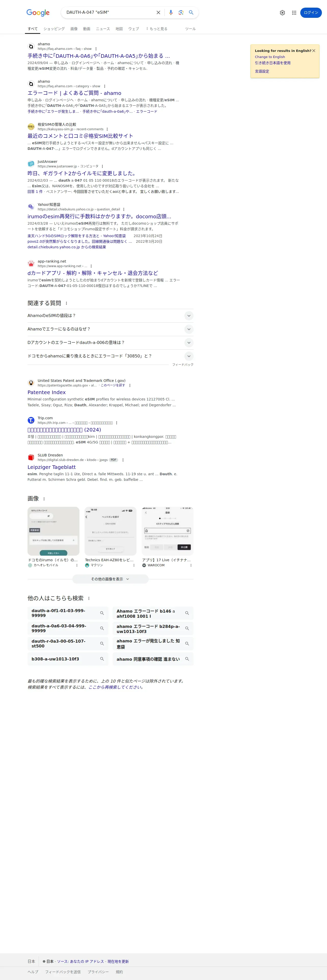327x980 pixels.
Task: Click 引き続き日本語を使用 link
Action: point(272,63)
